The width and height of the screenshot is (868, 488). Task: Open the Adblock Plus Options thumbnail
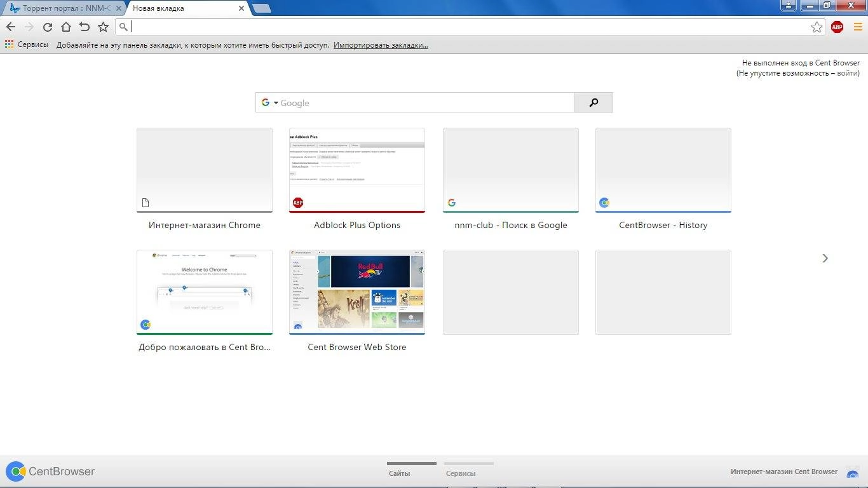pos(357,170)
